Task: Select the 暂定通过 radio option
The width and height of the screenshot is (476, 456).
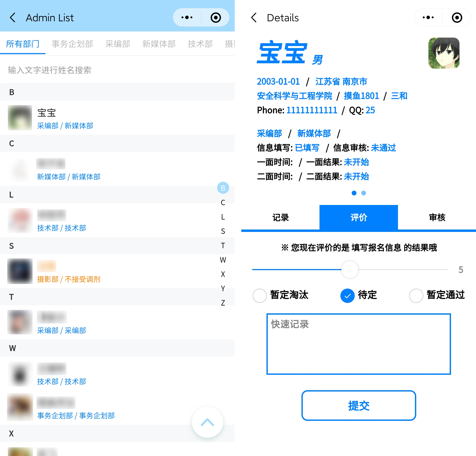Action: pos(416,295)
